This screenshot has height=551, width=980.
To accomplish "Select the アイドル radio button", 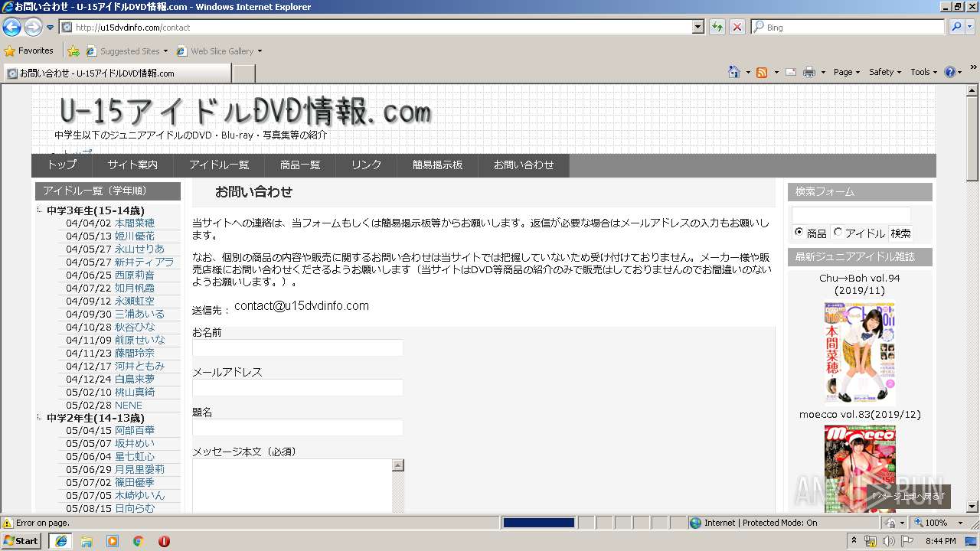I will tap(838, 232).
